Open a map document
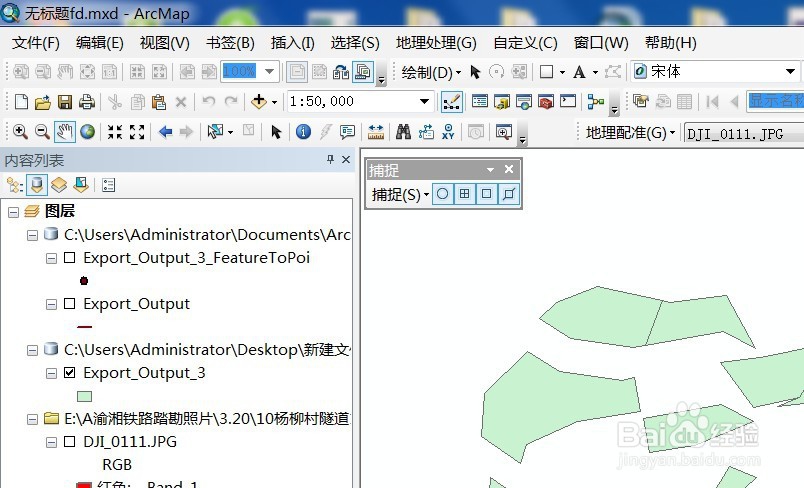Viewport: 804px width, 488px height. (x=43, y=102)
